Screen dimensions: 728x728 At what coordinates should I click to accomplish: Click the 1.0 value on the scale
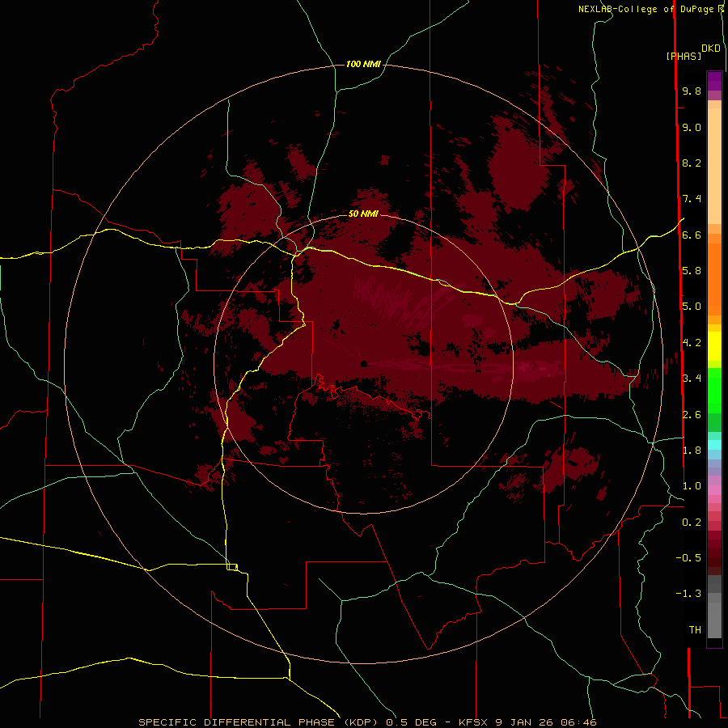692,486
